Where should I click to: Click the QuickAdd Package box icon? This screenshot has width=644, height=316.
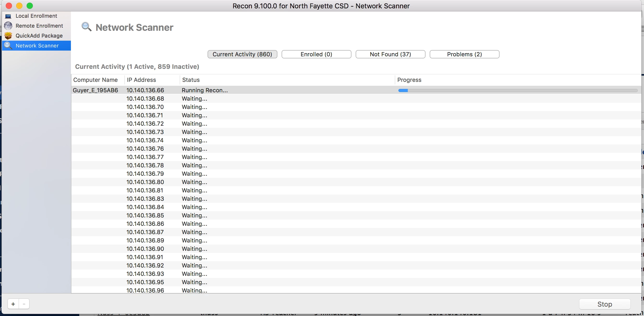8,36
